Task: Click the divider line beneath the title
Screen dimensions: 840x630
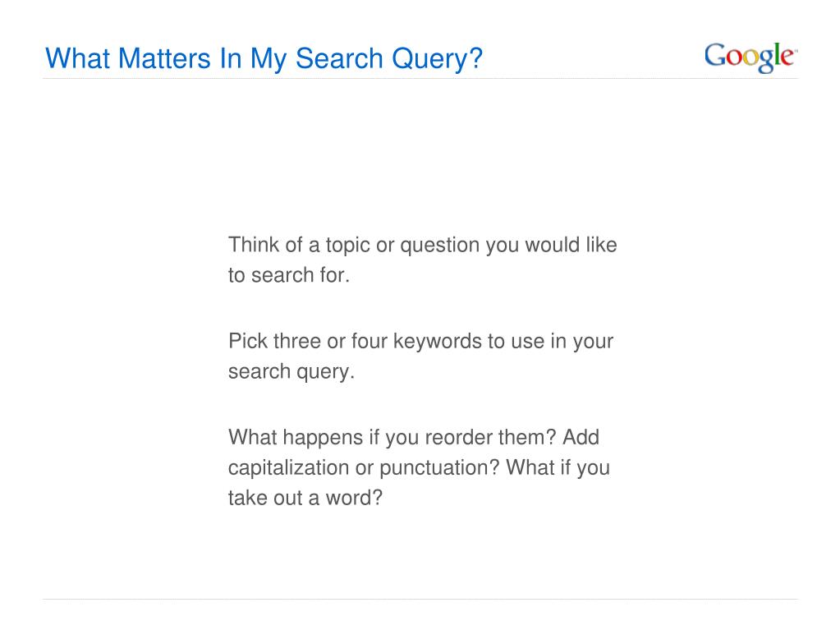Action: tap(420, 79)
